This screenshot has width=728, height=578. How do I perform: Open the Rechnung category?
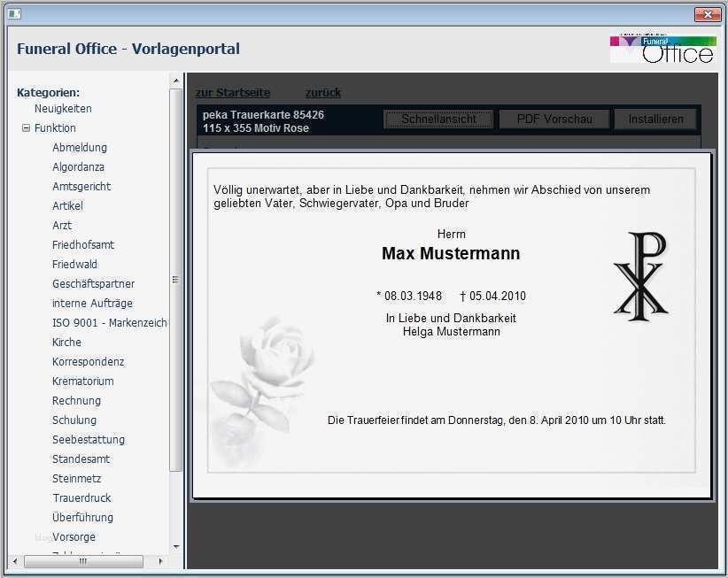pyautogui.click(x=76, y=400)
